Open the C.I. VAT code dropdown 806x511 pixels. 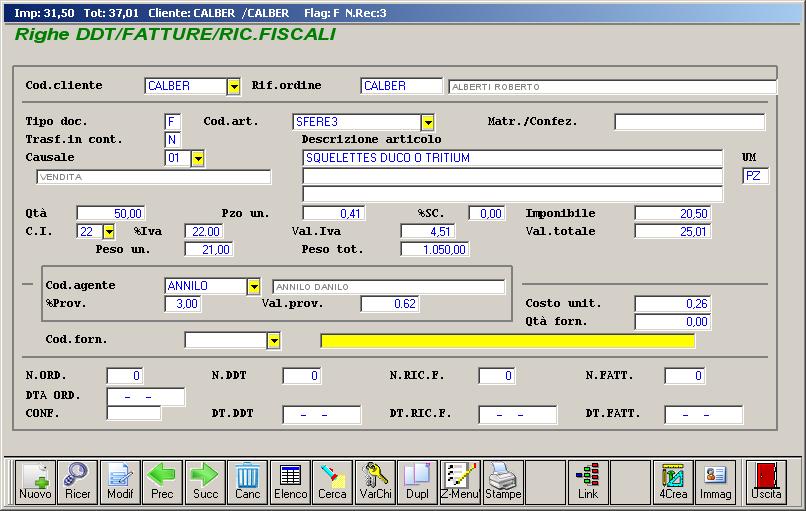click(108, 232)
